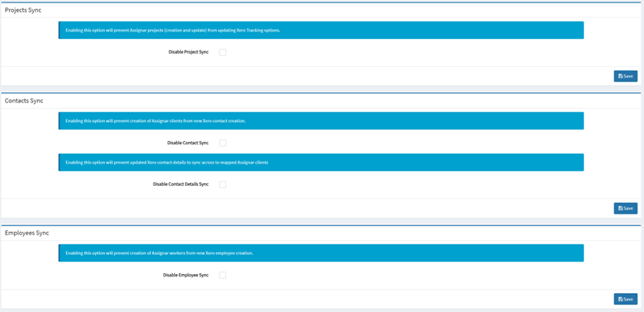
Task: Toggle the Disable Employee Sync checkbox
Action: (223, 275)
